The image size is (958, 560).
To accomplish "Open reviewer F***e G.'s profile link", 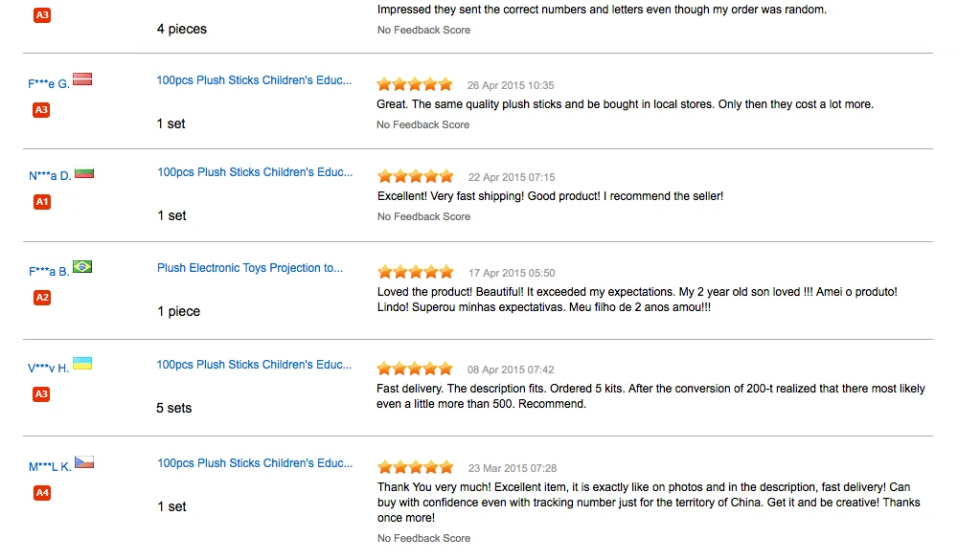I will [48, 84].
